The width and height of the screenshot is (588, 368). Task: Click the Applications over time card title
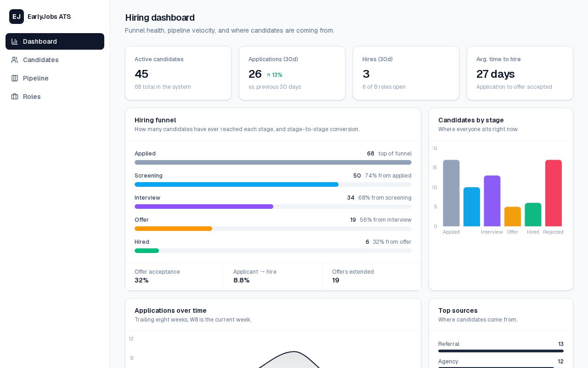pyautogui.click(x=170, y=310)
